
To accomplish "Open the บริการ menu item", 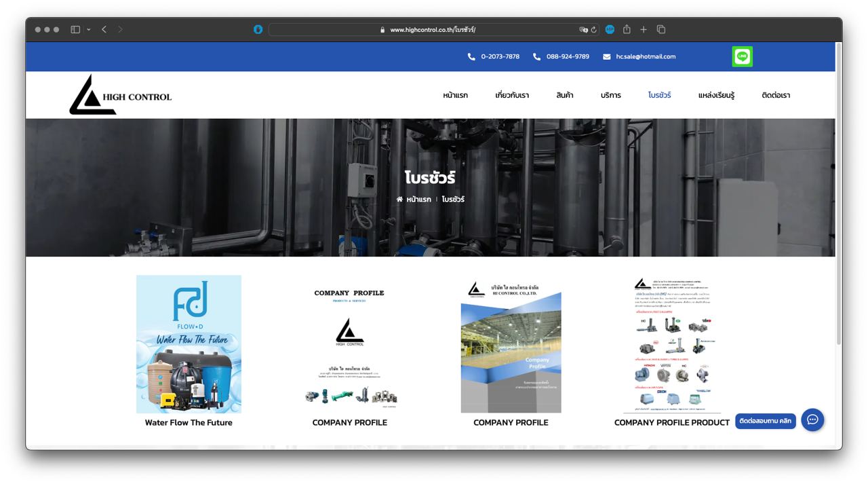I will tap(610, 95).
